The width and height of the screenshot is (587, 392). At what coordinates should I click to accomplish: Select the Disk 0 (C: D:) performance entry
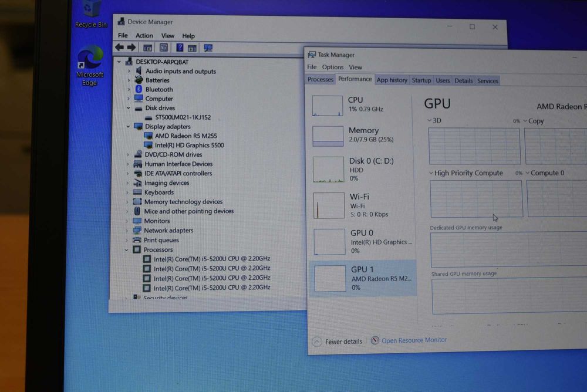click(362, 169)
